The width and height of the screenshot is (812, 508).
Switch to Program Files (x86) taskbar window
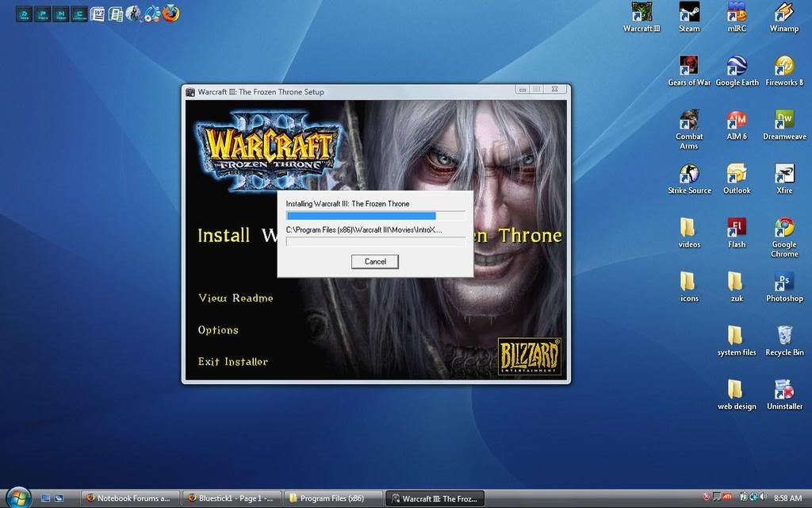pyautogui.click(x=333, y=498)
